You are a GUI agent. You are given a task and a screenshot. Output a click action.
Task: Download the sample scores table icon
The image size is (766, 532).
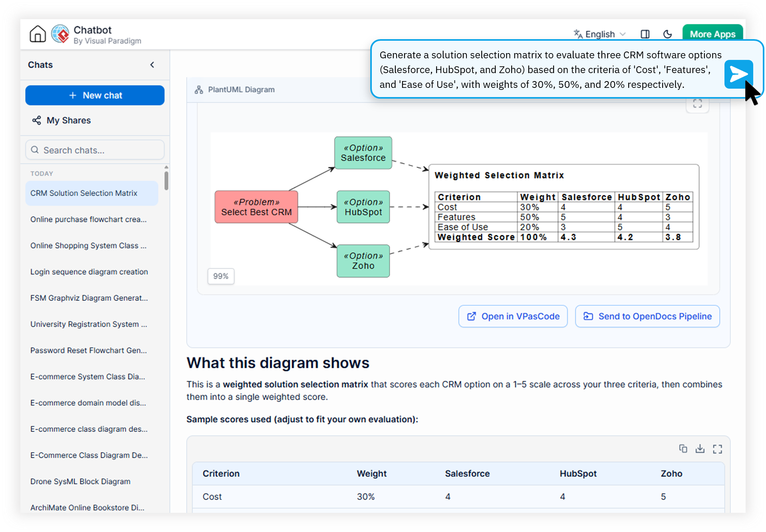[700, 449]
